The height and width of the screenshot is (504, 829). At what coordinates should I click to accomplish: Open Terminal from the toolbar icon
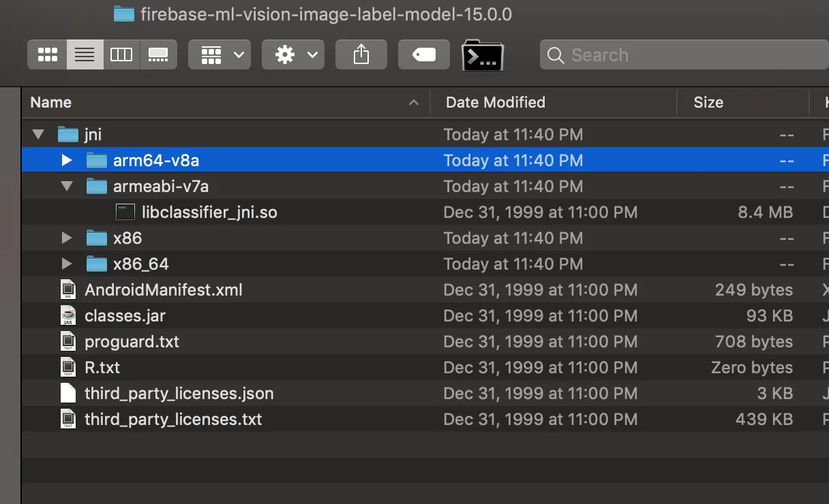click(x=483, y=55)
